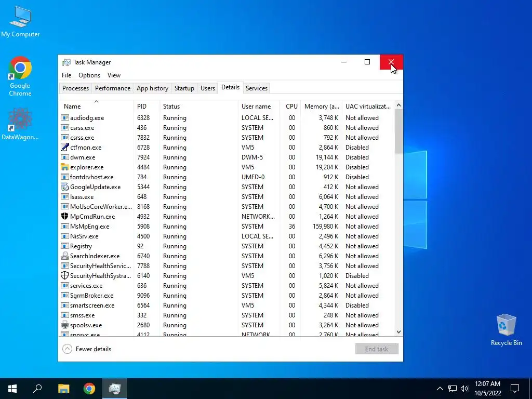Viewport: 532px width, 399px height.
Task: Switch to the Services tab
Action: pyautogui.click(x=257, y=88)
